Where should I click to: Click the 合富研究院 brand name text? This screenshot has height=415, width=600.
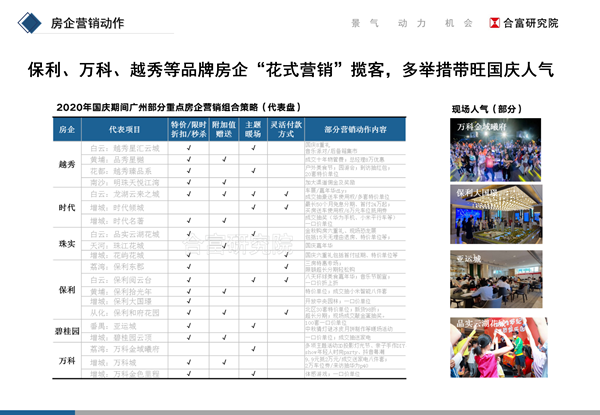pyautogui.click(x=531, y=23)
